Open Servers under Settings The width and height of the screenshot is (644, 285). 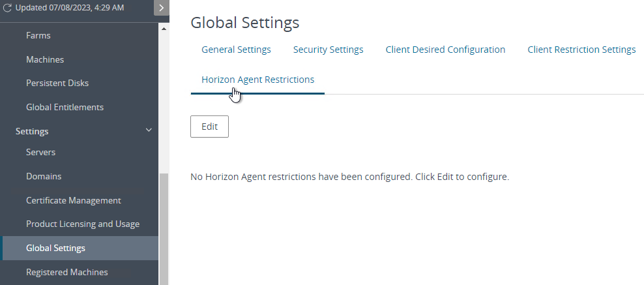click(x=40, y=152)
